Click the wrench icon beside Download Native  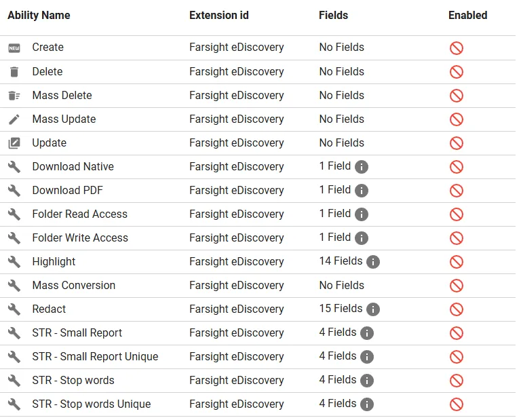click(14, 167)
